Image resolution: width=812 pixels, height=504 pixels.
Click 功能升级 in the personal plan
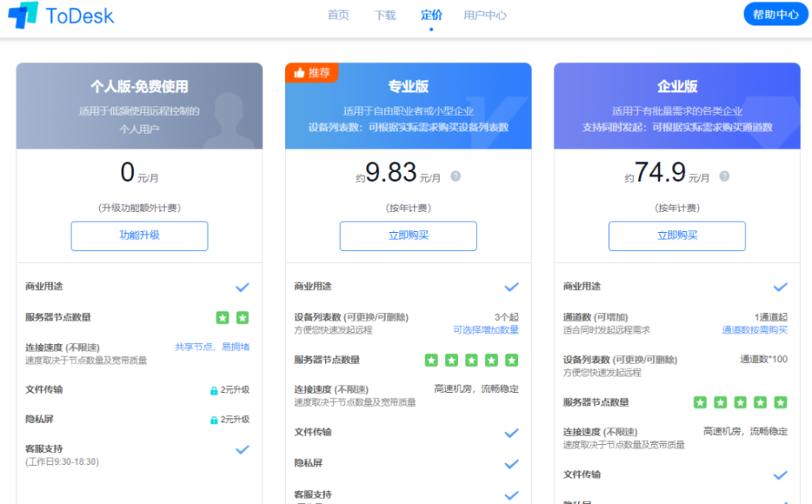(140, 236)
